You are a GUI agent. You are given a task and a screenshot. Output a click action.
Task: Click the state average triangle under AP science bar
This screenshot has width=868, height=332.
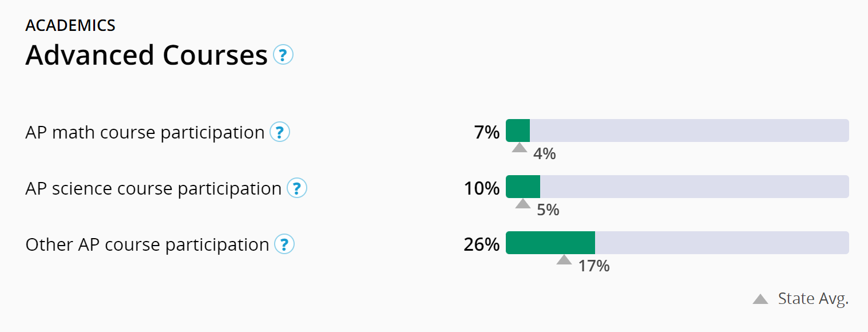[x=522, y=204]
